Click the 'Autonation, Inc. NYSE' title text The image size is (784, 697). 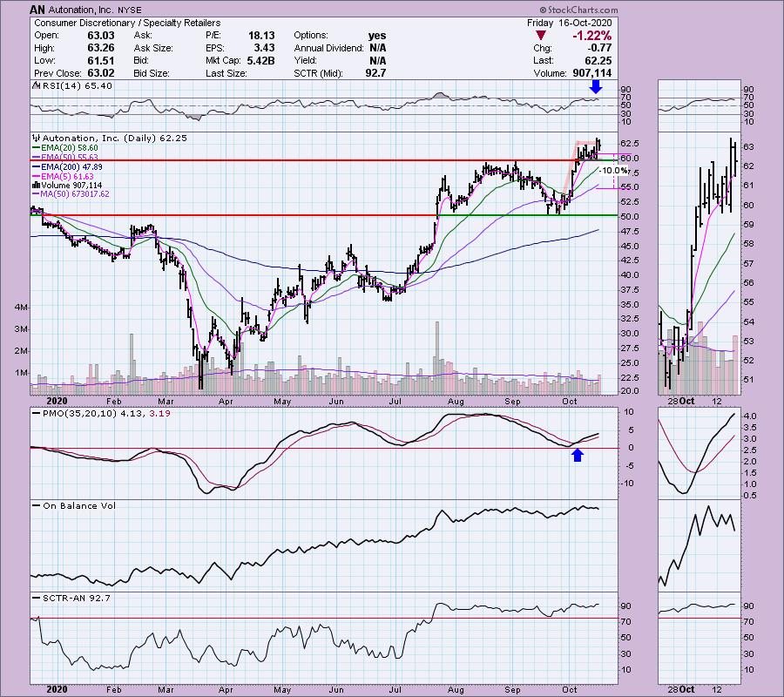[95, 10]
